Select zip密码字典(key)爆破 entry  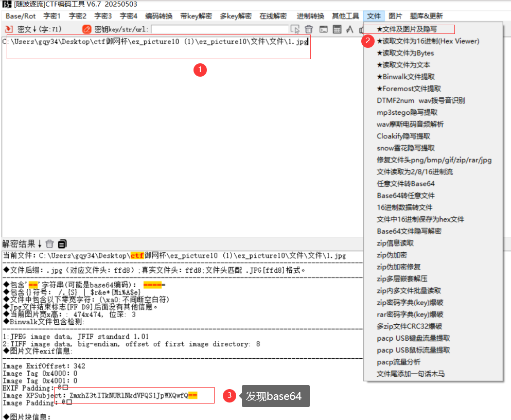[x=433, y=303]
